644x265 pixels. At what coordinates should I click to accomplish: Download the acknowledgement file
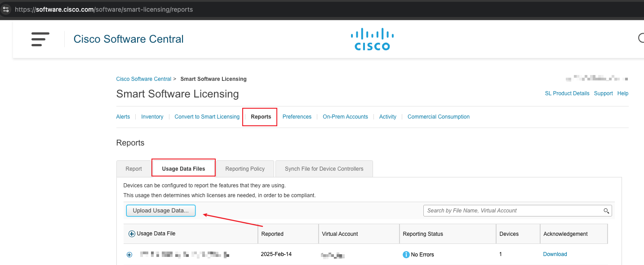coord(555,254)
